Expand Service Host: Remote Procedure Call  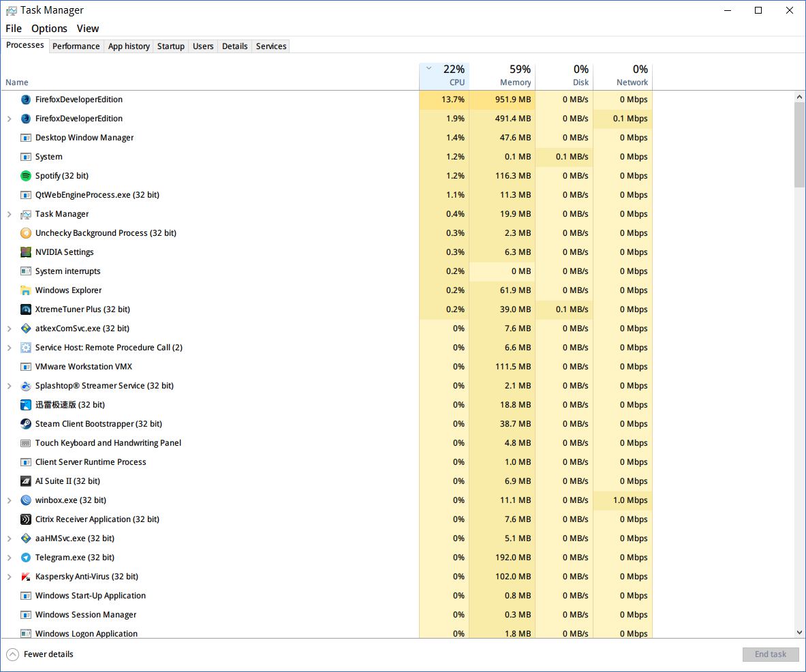click(10, 348)
